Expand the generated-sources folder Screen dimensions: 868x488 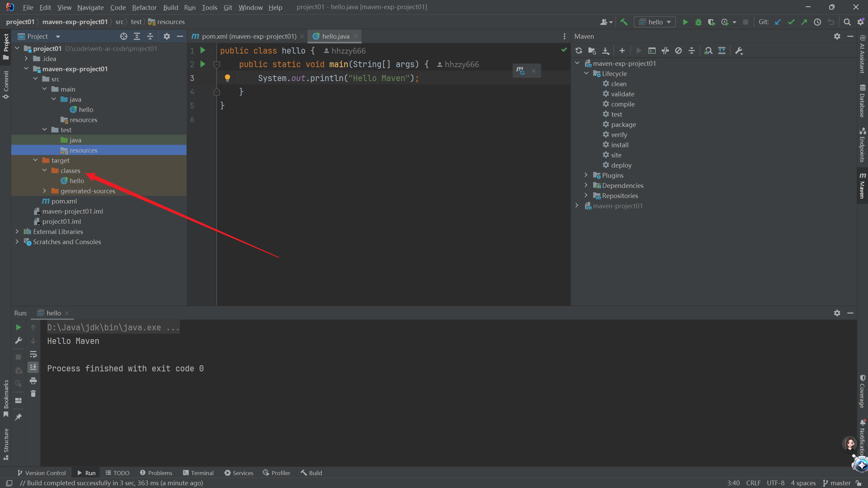point(44,191)
